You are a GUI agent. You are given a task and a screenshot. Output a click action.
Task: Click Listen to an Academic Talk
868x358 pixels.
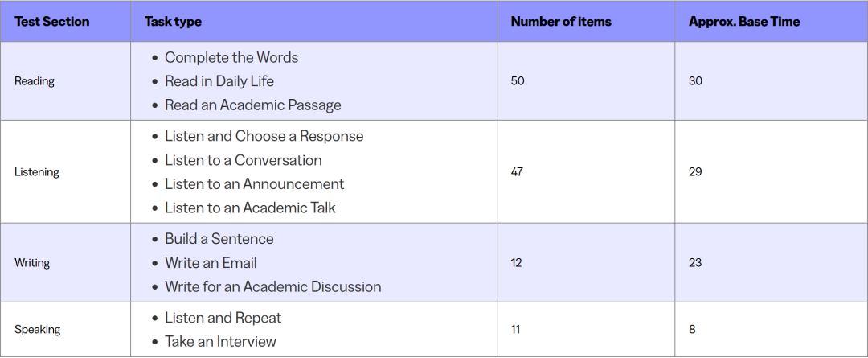tap(250, 208)
